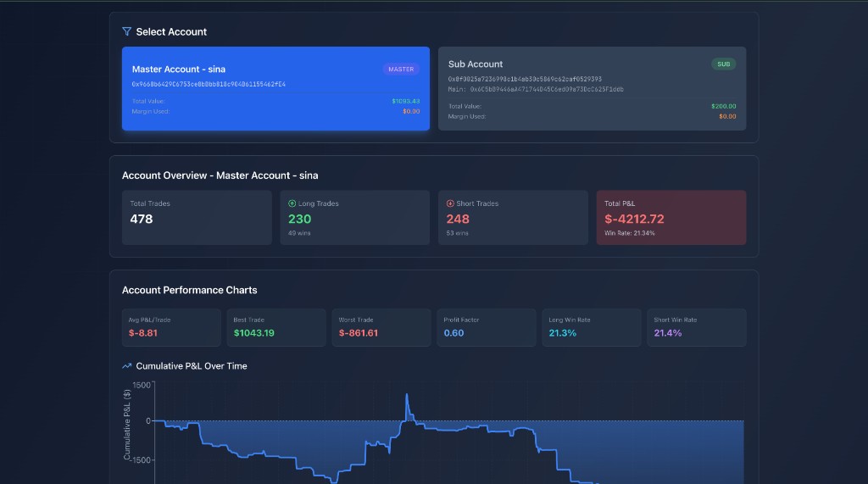This screenshot has width=868, height=484.
Task: Click the Short Win Rate 21.4% value
Action: (668, 333)
